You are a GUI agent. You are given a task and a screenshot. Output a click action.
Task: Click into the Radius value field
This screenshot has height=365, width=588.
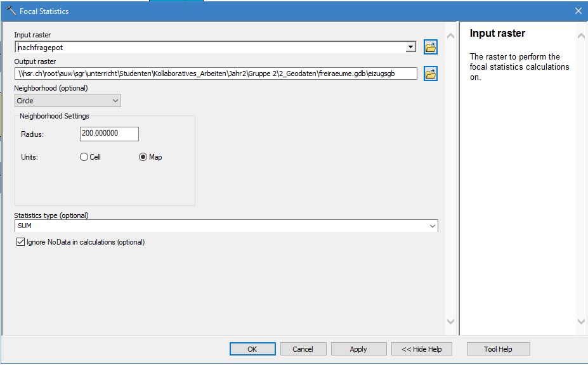pyautogui.click(x=109, y=134)
